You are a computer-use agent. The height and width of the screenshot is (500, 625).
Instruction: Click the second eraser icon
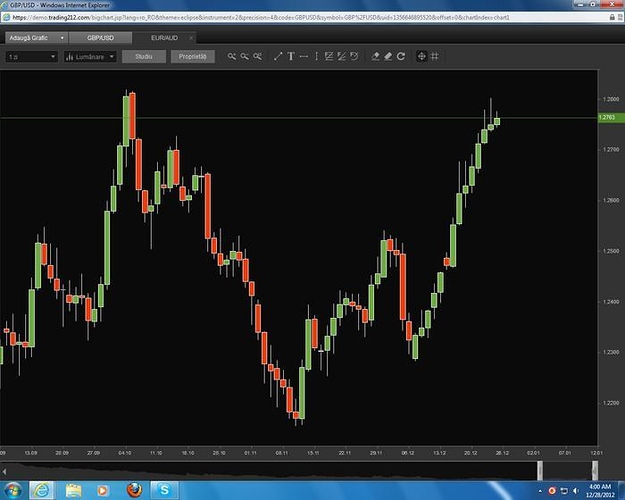[388, 56]
